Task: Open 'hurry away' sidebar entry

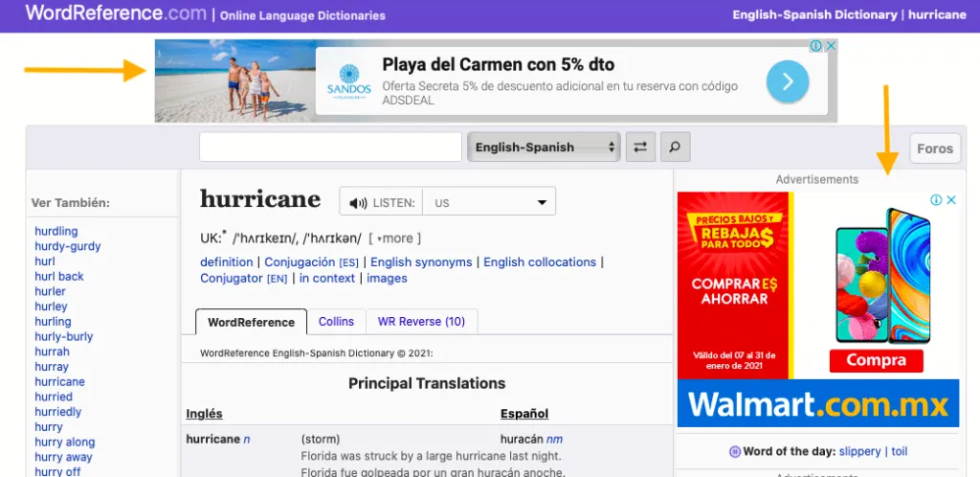Action: click(64, 457)
